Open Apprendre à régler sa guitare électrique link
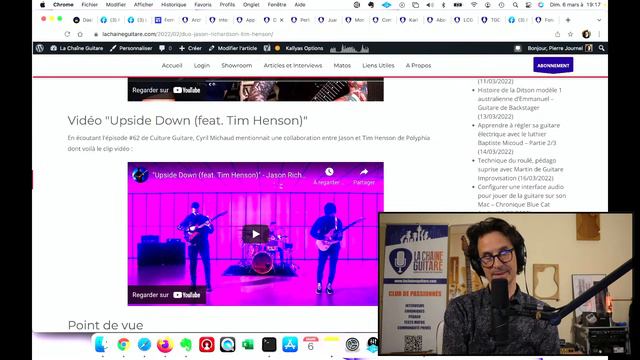 [519, 138]
